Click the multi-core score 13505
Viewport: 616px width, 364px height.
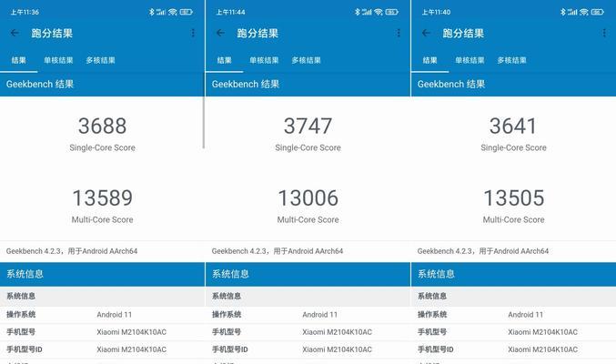pyautogui.click(x=514, y=197)
